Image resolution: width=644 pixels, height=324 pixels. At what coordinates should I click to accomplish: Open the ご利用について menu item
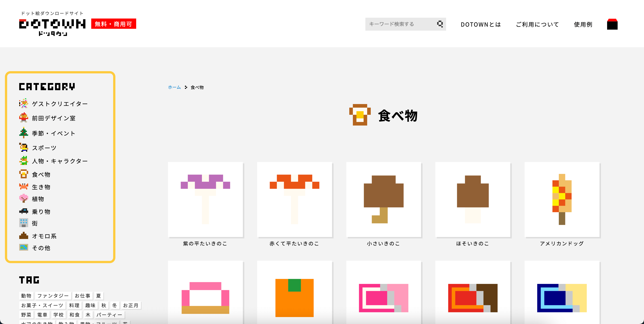pos(537,24)
